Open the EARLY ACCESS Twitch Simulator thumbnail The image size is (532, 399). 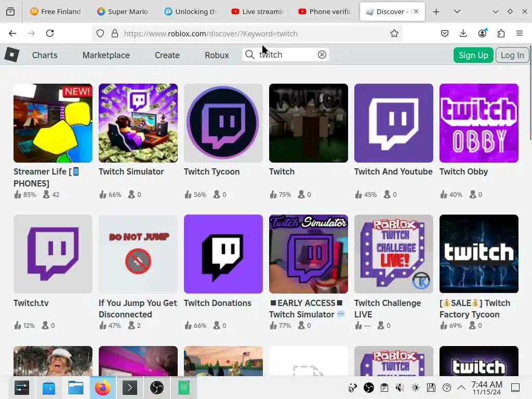[309, 254]
